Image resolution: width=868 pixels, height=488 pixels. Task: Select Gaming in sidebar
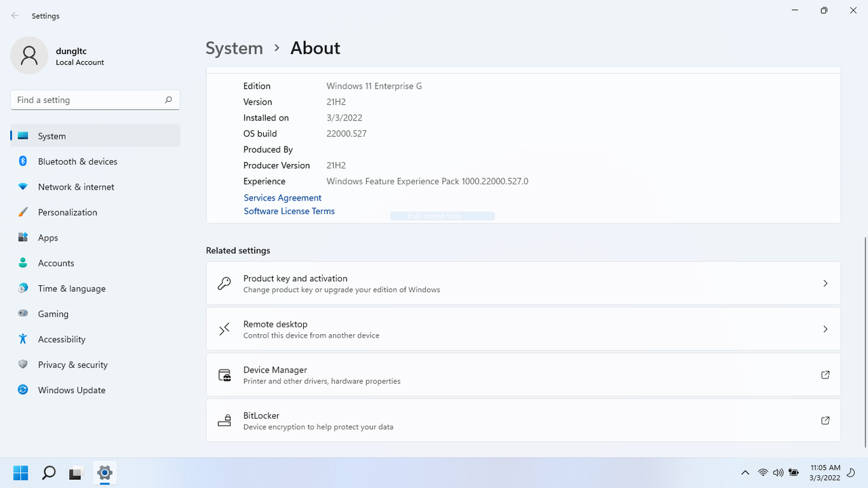pyautogui.click(x=96, y=314)
